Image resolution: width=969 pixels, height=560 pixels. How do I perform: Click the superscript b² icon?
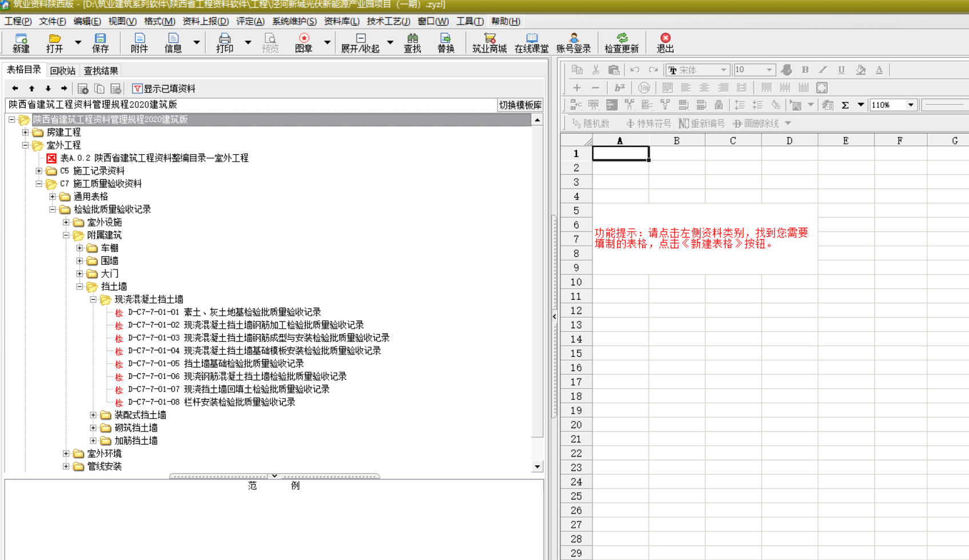pyautogui.click(x=619, y=88)
